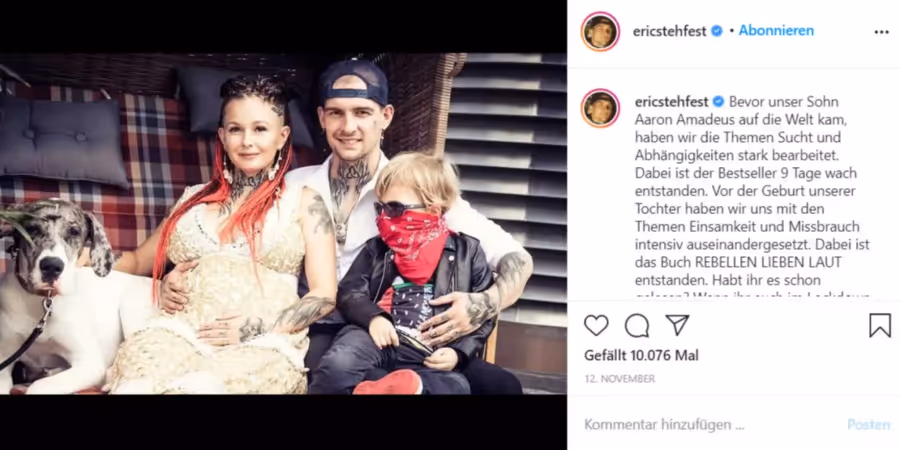Share post using the paper plane icon
This screenshot has width=900, height=450.
click(677, 325)
